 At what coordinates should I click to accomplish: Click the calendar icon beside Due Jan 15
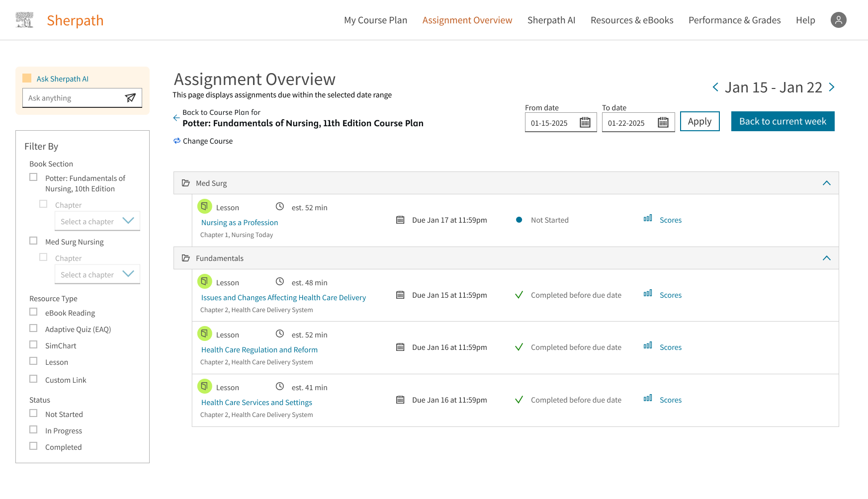click(x=400, y=295)
